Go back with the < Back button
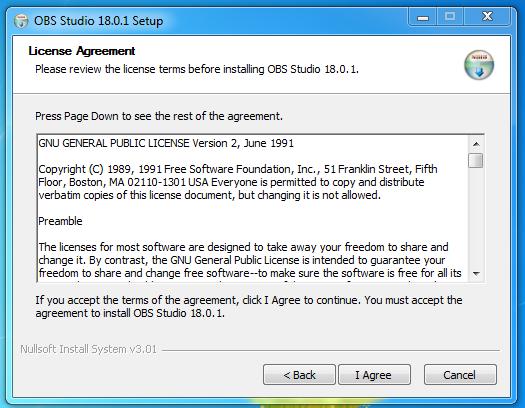Image resolution: width=525 pixels, height=408 pixels. point(299,375)
